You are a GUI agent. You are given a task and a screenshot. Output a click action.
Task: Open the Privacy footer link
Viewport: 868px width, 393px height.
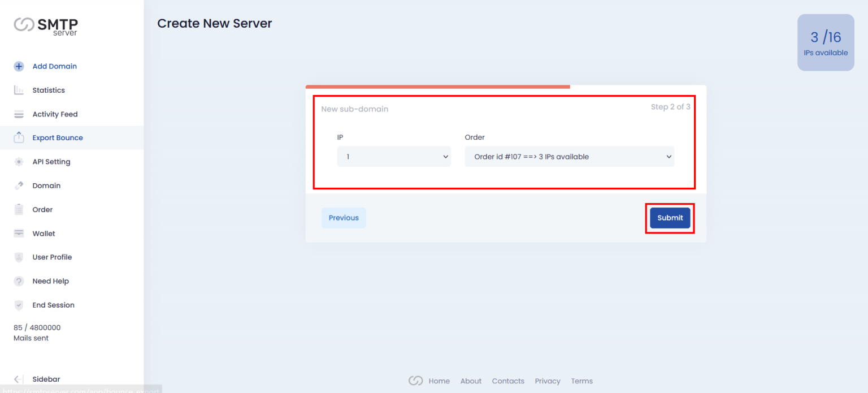(x=548, y=381)
